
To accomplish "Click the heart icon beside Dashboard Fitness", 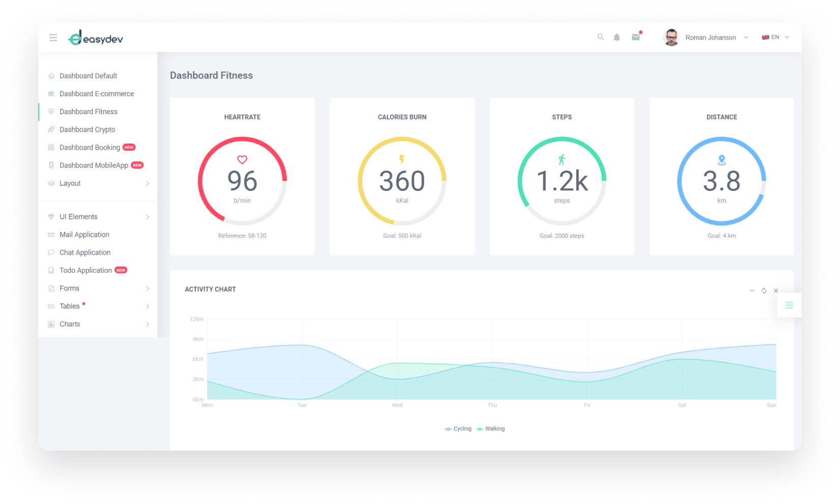I will (x=51, y=111).
